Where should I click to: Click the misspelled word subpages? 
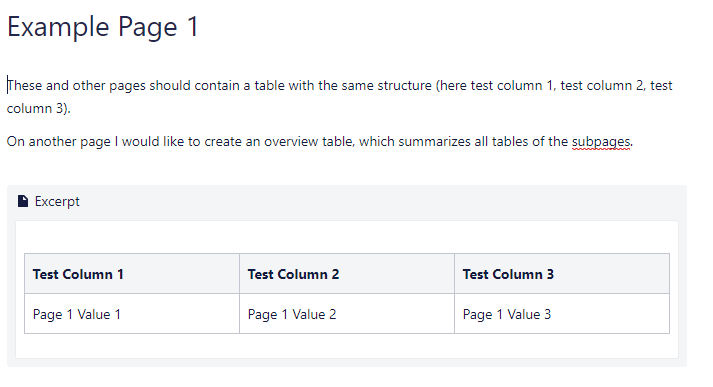[601, 142]
